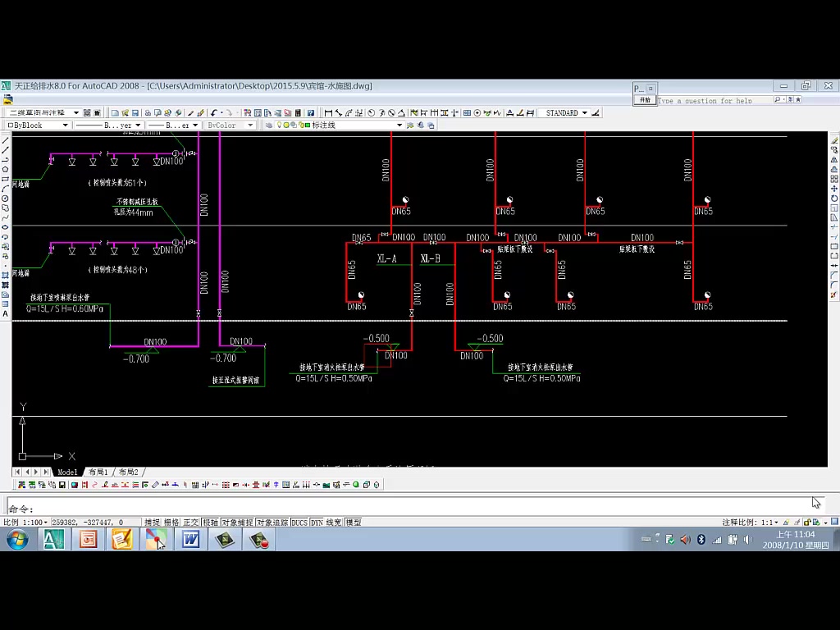Screen dimensions: 840x630
Task: Toggle 正交 ortho mode in status bar
Action: click(x=191, y=523)
